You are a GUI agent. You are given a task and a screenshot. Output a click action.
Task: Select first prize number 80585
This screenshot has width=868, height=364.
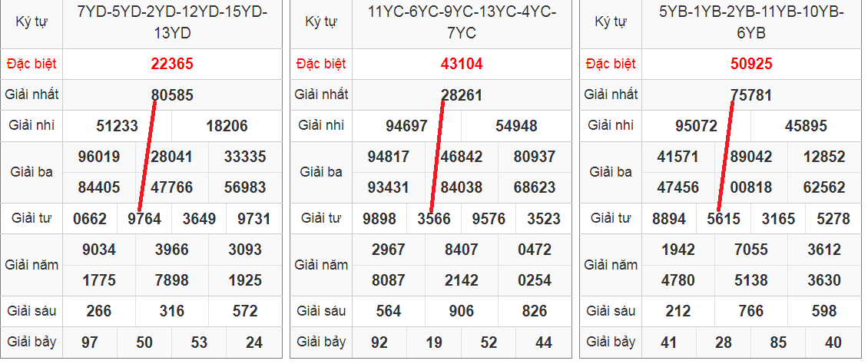[x=172, y=96]
